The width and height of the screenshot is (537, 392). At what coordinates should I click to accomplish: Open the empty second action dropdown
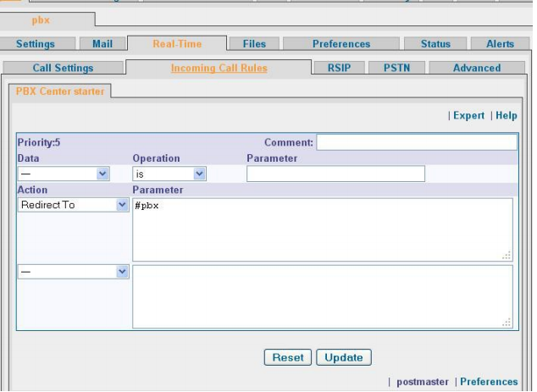pyautogui.click(x=74, y=272)
